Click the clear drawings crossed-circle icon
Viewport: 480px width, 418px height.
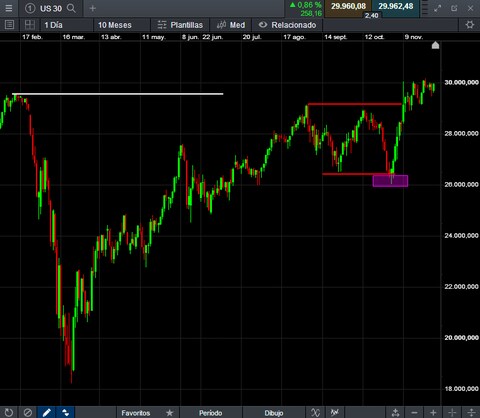click(x=28, y=413)
